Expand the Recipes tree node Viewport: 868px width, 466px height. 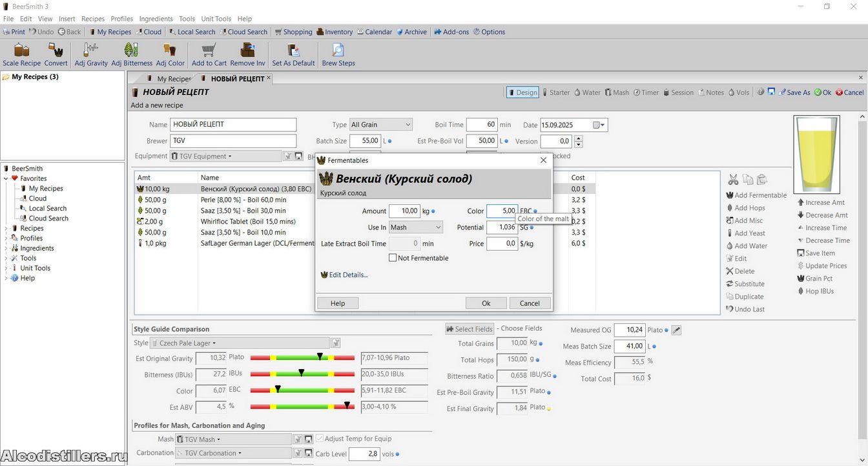pyautogui.click(x=6, y=228)
